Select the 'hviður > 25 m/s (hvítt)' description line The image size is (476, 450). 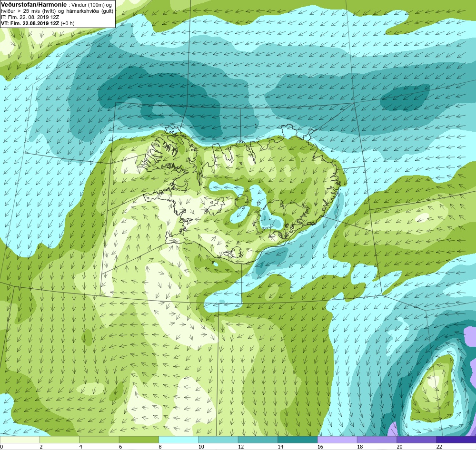(x=57, y=11)
